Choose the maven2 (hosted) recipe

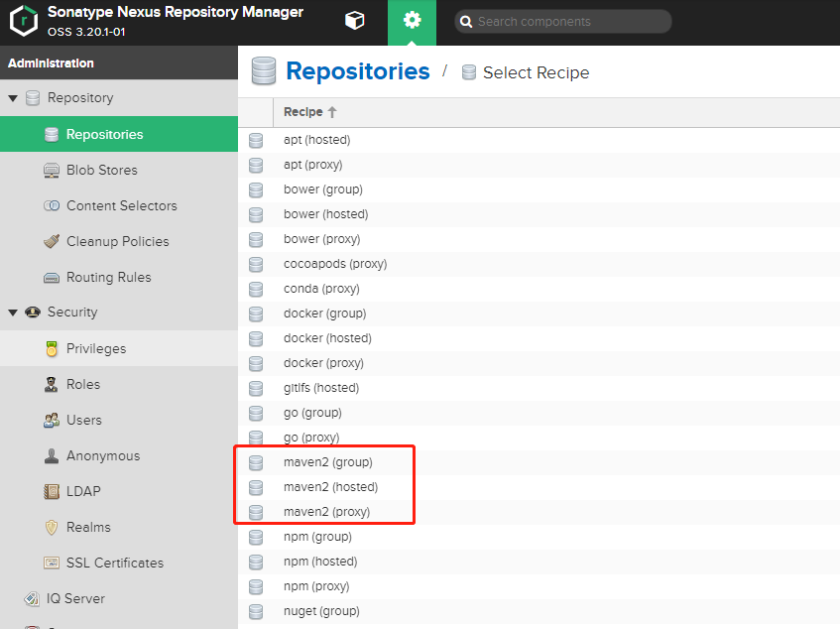coord(539,487)
